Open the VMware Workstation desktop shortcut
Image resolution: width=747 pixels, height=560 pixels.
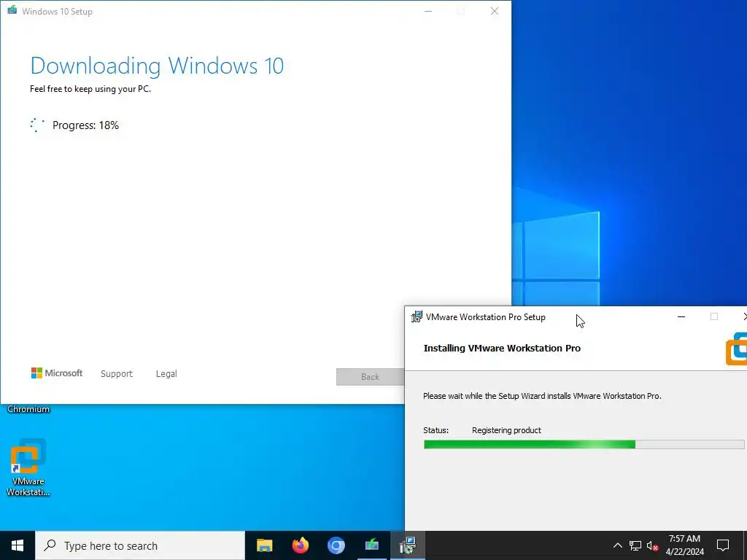[x=28, y=467]
